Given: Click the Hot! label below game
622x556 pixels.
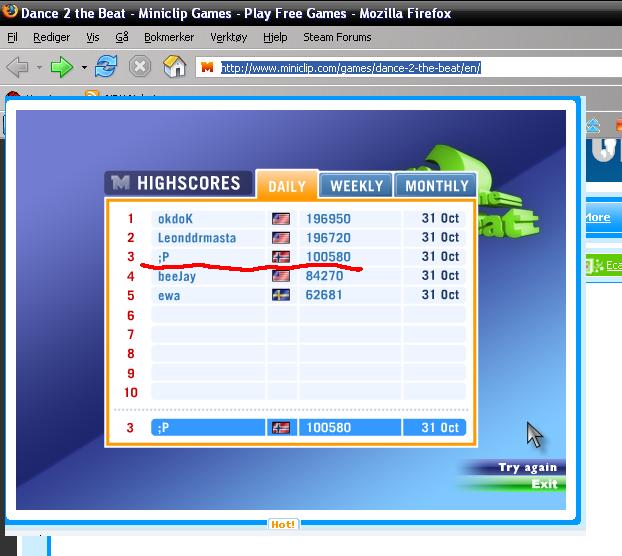Looking at the screenshot, I should click(x=283, y=524).
